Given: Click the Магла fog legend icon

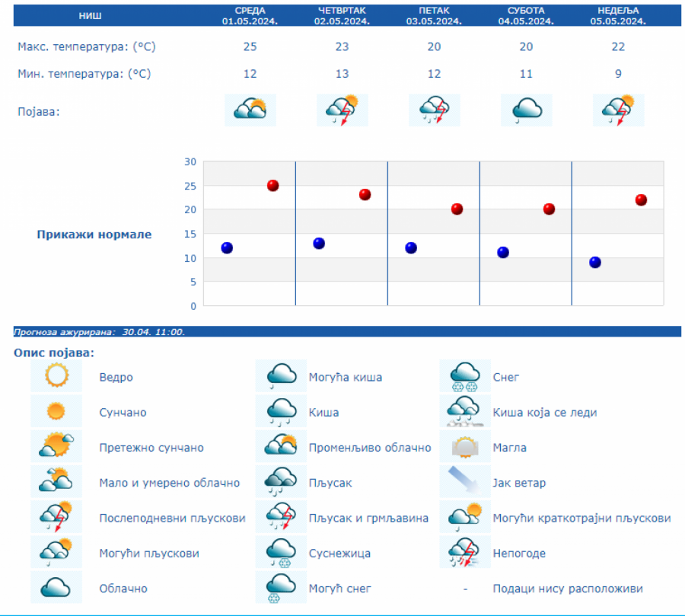Looking at the screenshot, I should 465,447.
